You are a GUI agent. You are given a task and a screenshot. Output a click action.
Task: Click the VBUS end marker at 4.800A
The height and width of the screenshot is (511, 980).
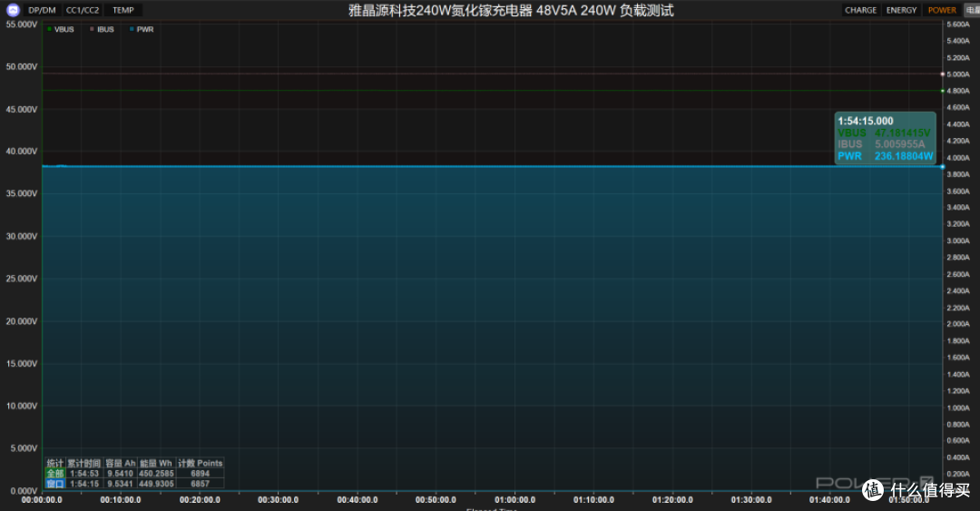[x=943, y=91]
